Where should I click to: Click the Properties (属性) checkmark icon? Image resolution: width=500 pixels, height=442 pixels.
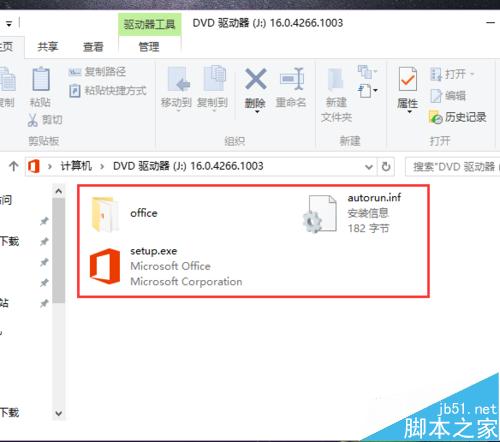(408, 79)
